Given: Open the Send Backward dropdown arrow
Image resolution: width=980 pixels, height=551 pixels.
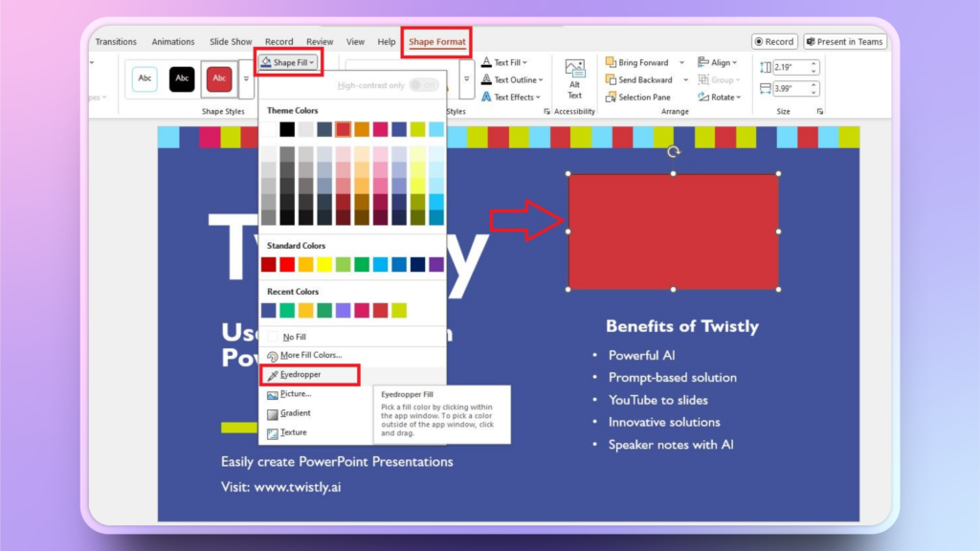Looking at the screenshot, I should [685, 80].
